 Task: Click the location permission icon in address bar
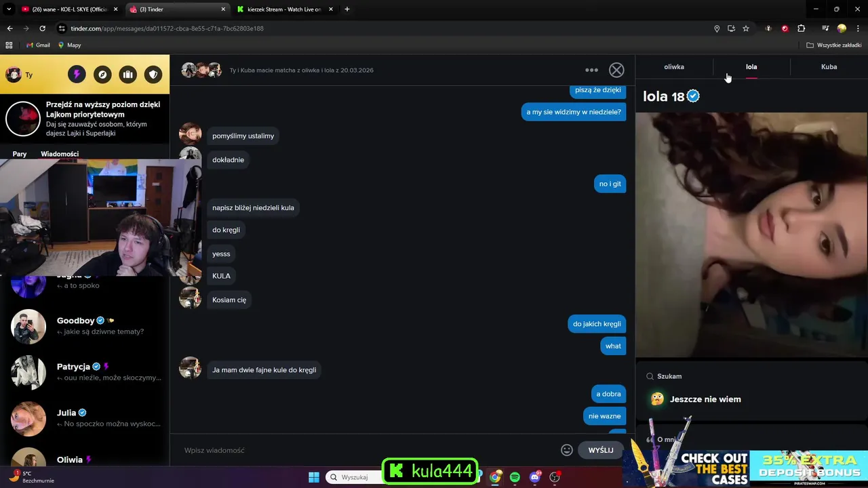tap(717, 28)
